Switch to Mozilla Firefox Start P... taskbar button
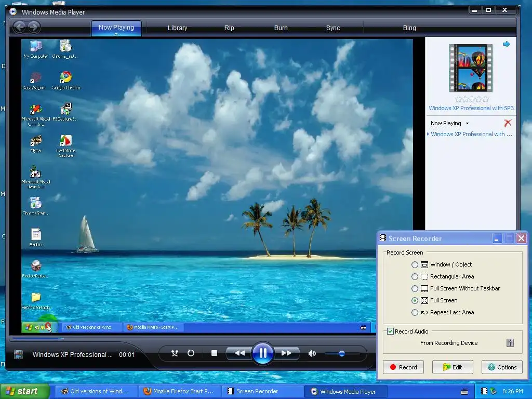 pos(179,391)
